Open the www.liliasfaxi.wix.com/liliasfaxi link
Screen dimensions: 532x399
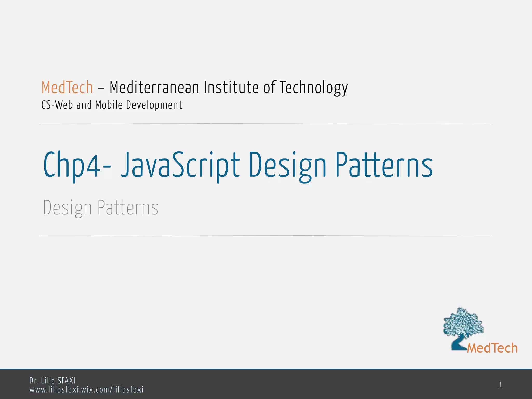87,390
